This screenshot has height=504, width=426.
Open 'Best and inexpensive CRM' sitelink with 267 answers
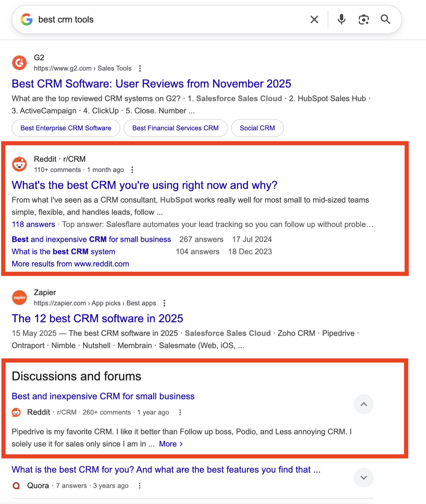click(x=91, y=239)
